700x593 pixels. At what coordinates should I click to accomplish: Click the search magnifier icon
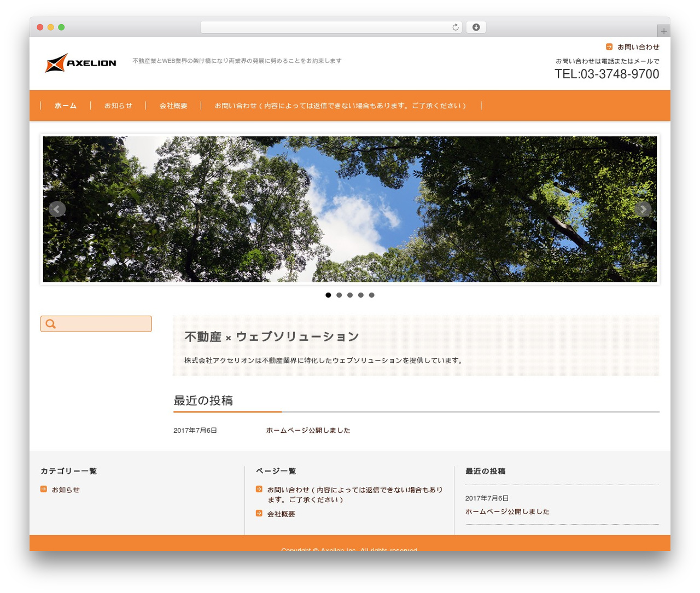click(x=51, y=324)
